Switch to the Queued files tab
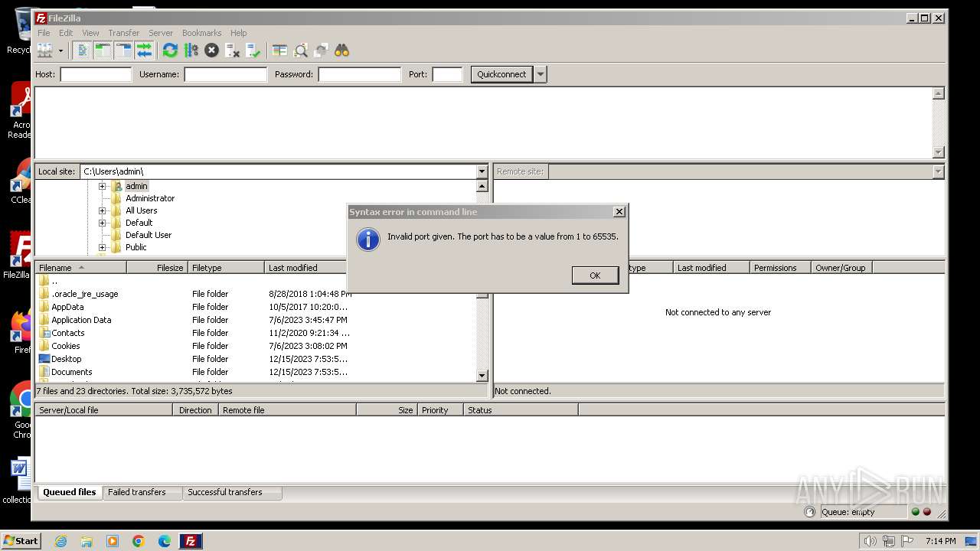The height and width of the screenshot is (551, 980). pyautogui.click(x=70, y=492)
